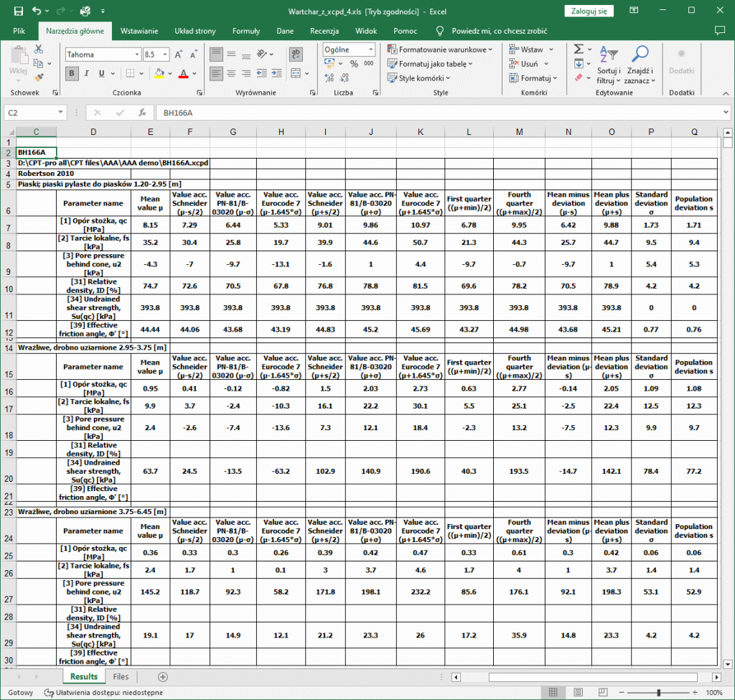Click the percent style icon
Screen dimensions: 735x700
[x=354, y=64]
